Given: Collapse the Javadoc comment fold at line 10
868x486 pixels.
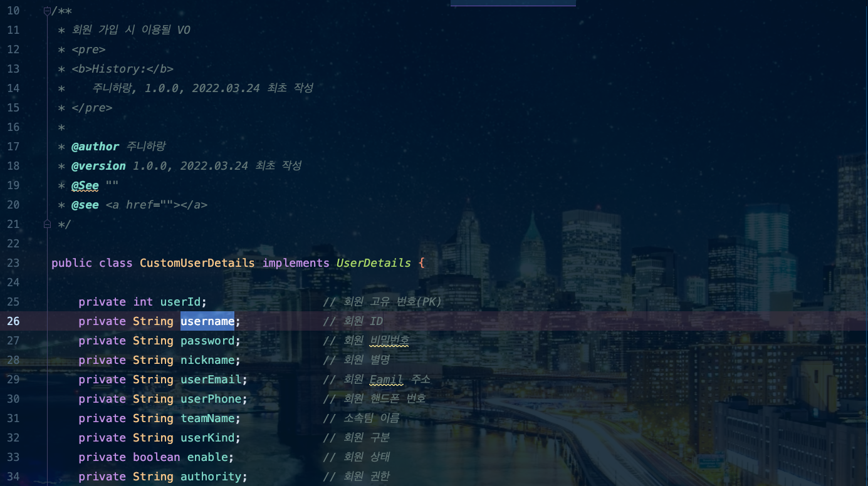Looking at the screenshot, I should pyautogui.click(x=47, y=11).
